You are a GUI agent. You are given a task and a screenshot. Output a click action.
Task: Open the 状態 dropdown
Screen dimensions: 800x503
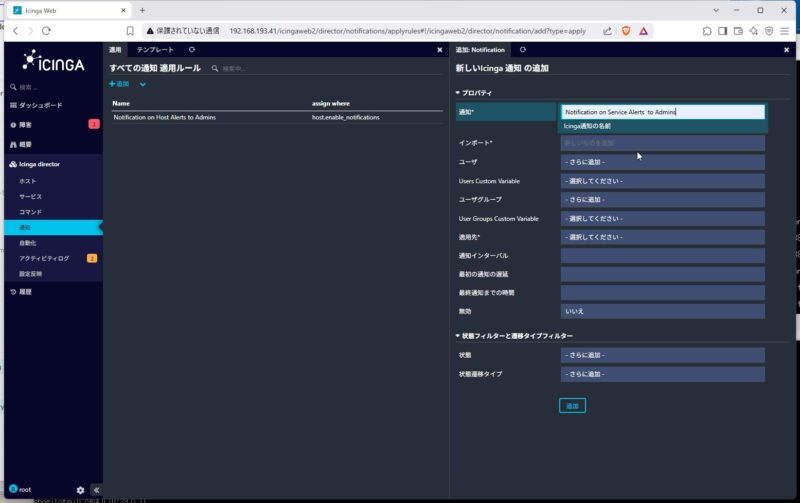[x=663, y=355]
